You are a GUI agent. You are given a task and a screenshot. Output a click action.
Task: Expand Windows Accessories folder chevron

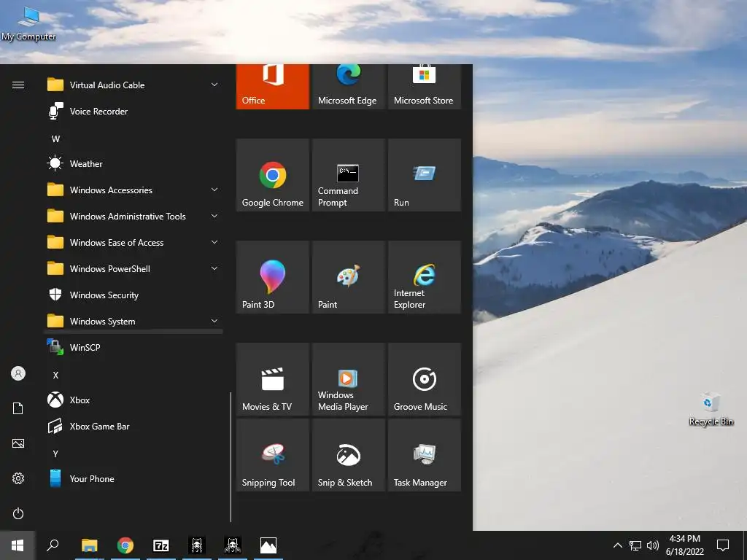click(x=214, y=190)
